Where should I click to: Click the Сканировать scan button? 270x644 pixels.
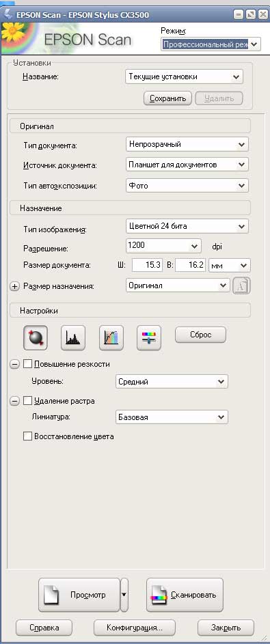pos(185,595)
